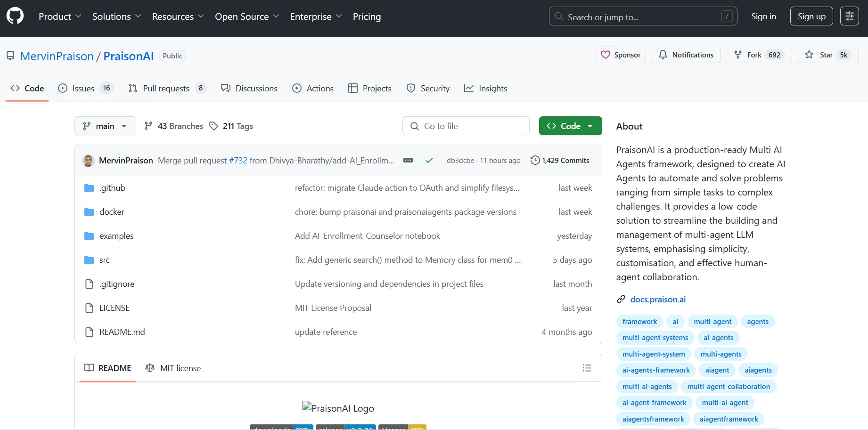Select the MIT license tab
Image resolution: width=868 pixels, height=430 pixels.
click(x=173, y=368)
